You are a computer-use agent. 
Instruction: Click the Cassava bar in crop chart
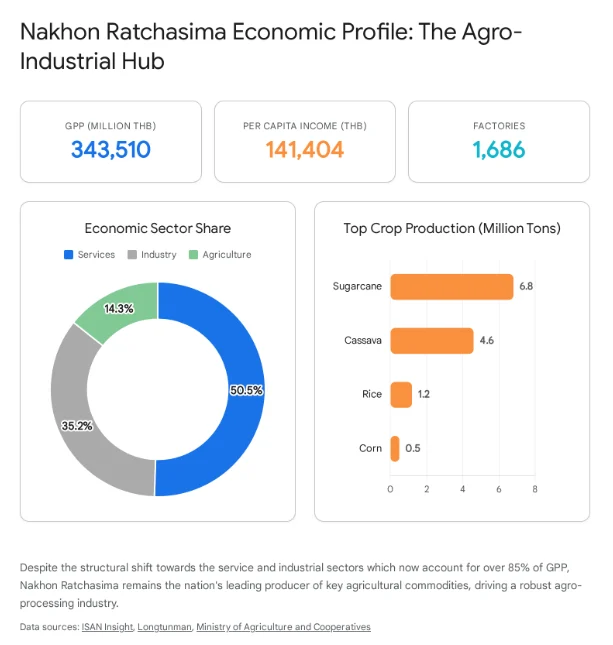[432, 341]
